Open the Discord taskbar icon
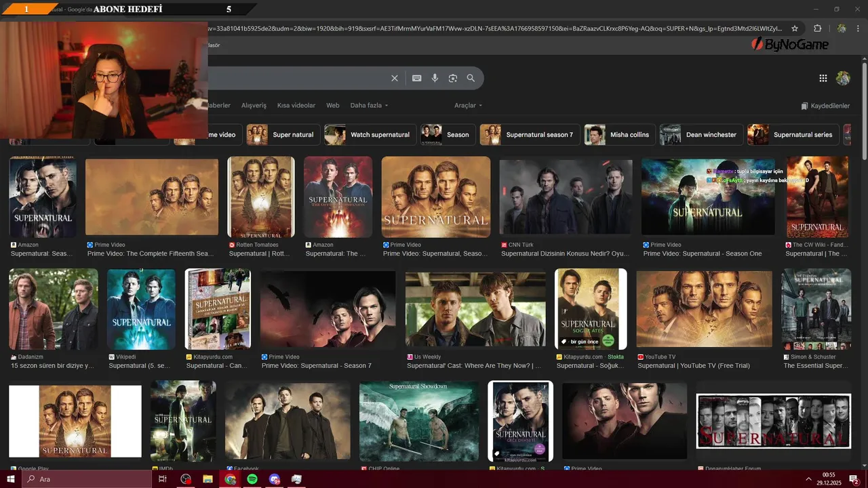This screenshot has height=488, width=868. coord(275,479)
